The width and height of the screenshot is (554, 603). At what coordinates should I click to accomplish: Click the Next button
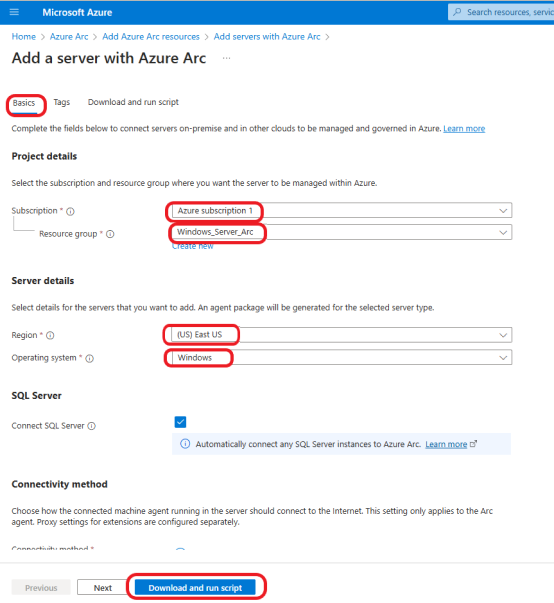103,588
